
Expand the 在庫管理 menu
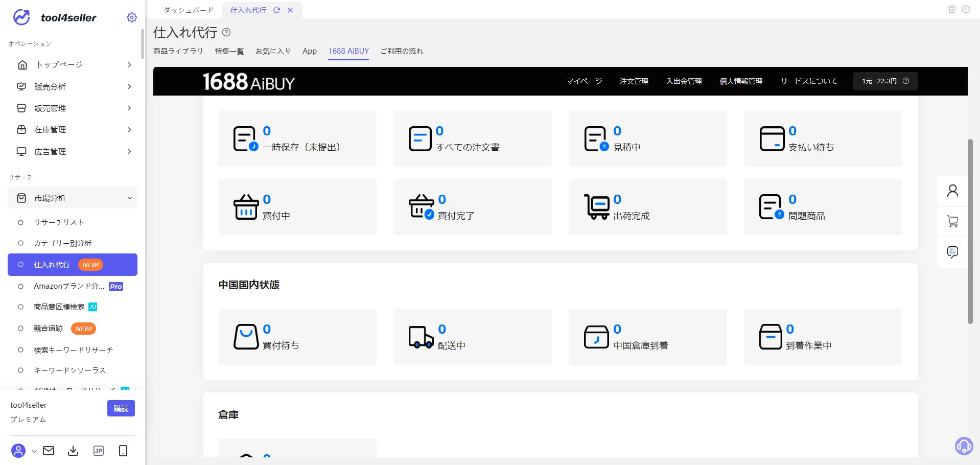[129, 130]
